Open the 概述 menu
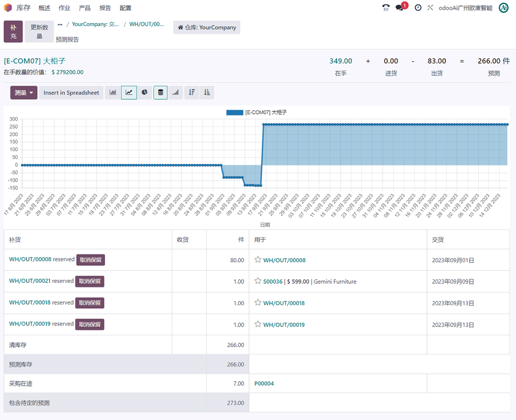The height and width of the screenshot is (420, 516). point(44,8)
